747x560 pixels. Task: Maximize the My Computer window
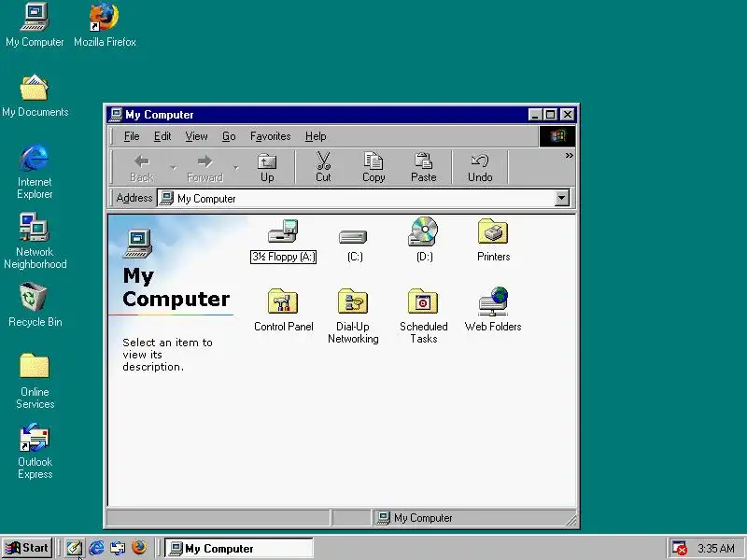[550, 114]
